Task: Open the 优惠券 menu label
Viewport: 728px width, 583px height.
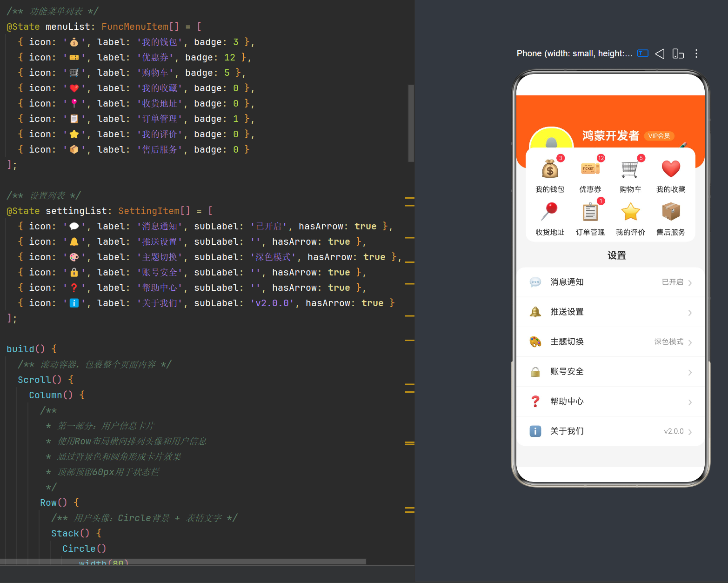Action: 590,189
